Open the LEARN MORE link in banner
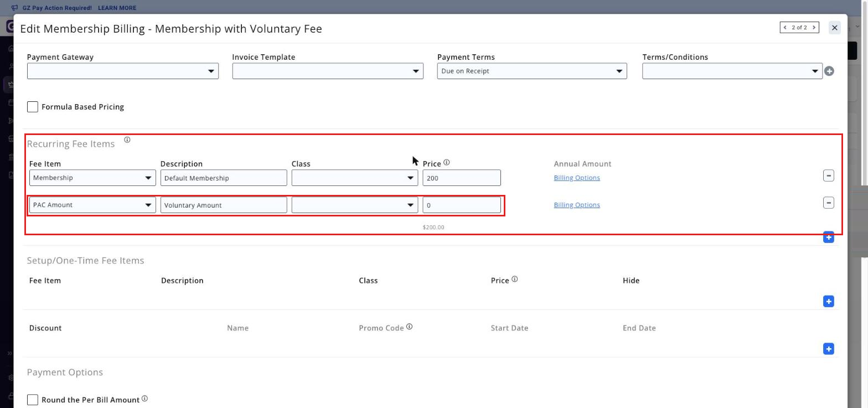This screenshot has width=868, height=408. point(117,8)
